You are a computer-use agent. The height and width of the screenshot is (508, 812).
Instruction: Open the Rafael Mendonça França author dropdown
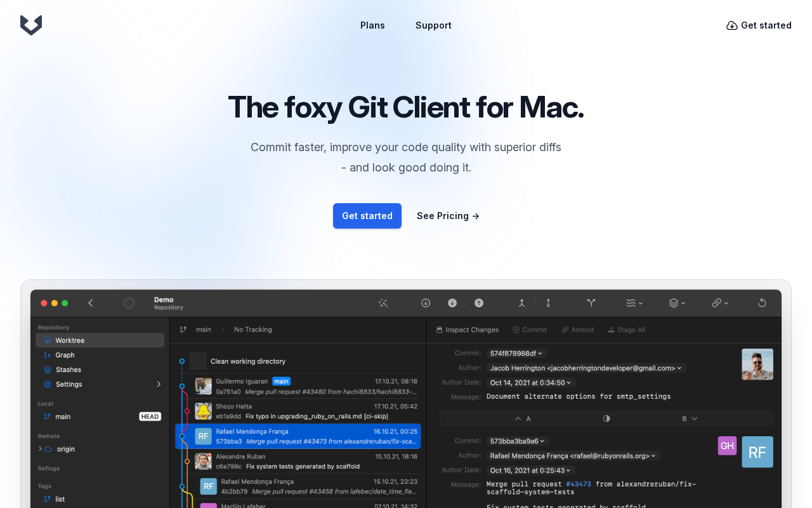tap(573, 455)
